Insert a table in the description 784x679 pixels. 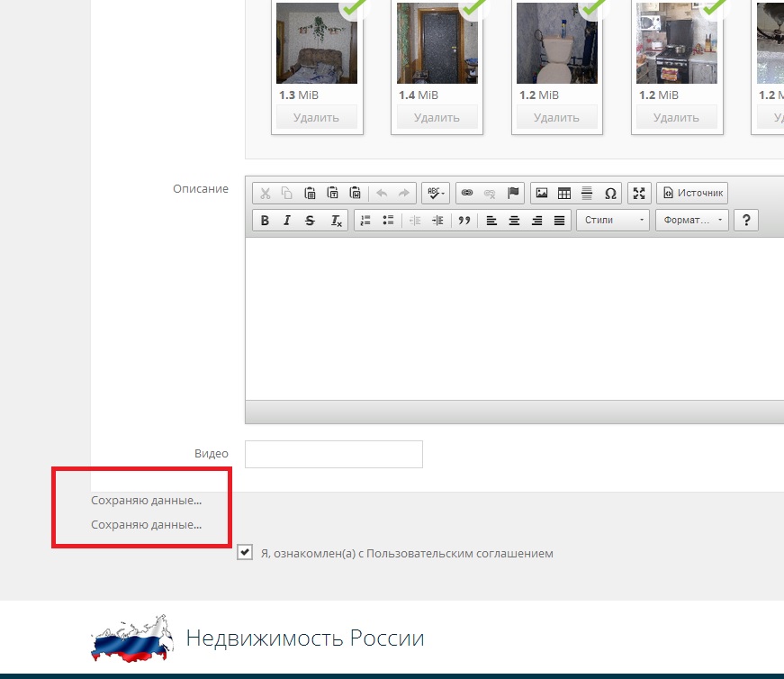pyautogui.click(x=564, y=193)
